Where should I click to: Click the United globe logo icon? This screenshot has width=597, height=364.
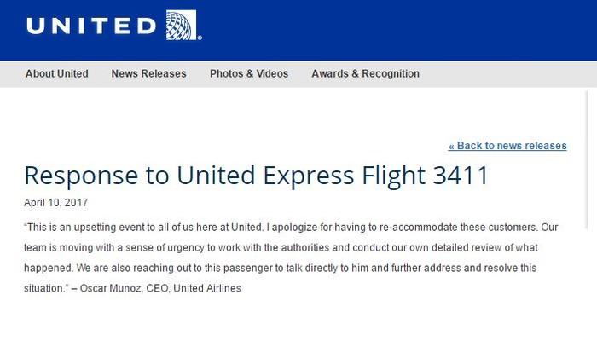click(x=181, y=26)
